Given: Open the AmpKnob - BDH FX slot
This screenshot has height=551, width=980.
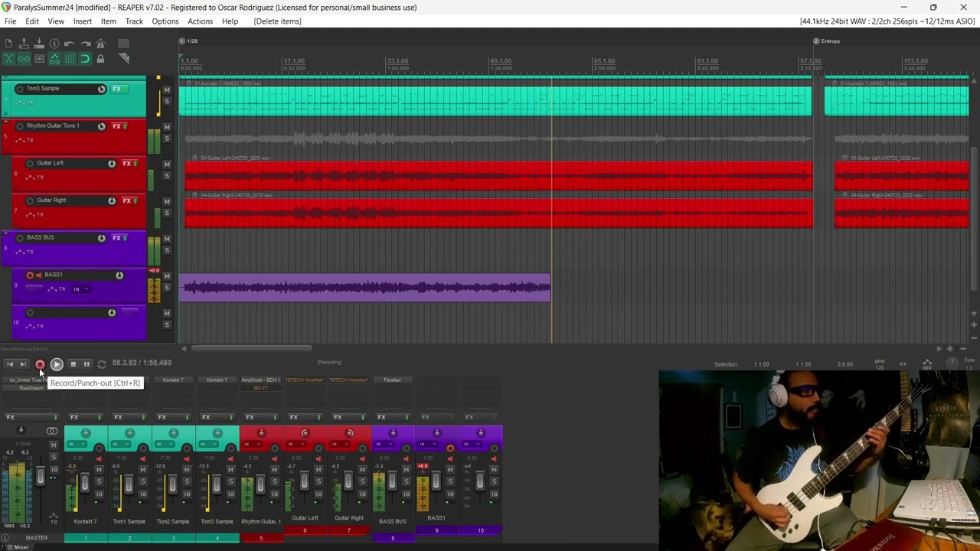Looking at the screenshot, I should click(260, 380).
